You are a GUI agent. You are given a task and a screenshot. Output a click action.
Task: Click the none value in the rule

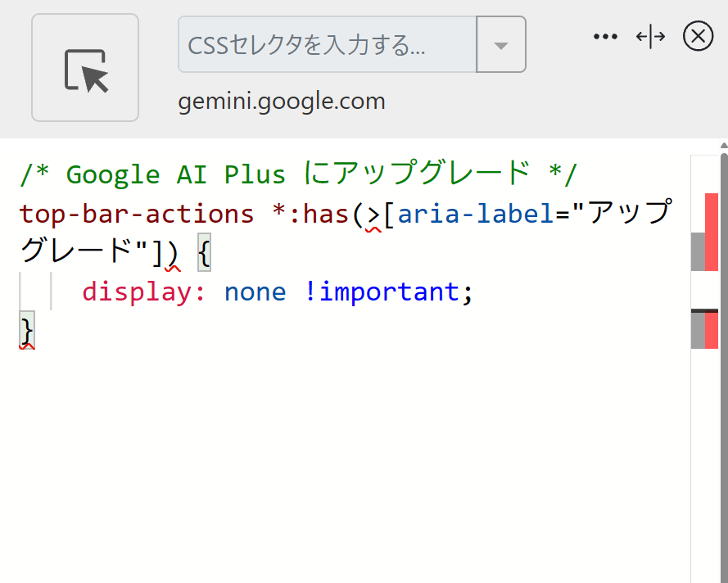255,291
